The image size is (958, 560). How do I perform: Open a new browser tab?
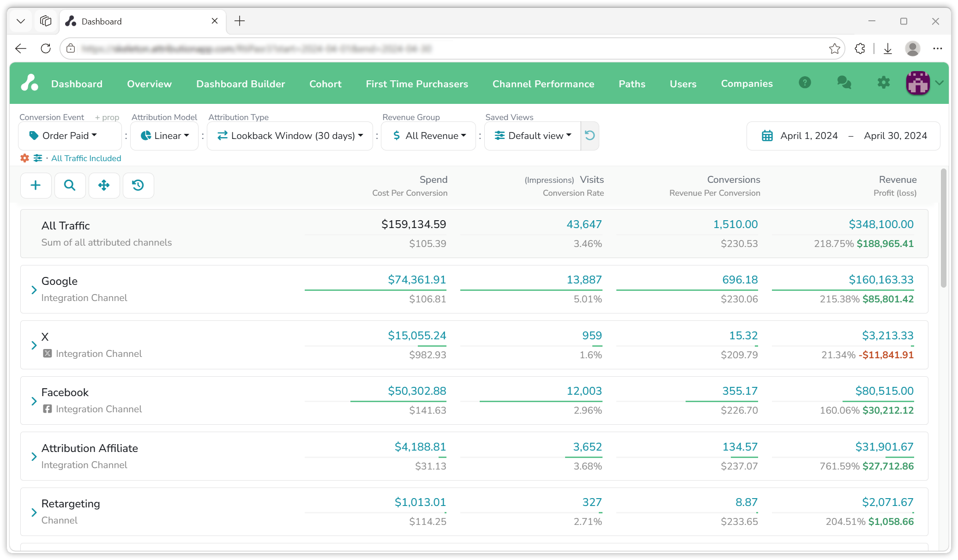pyautogui.click(x=240, y=21)
